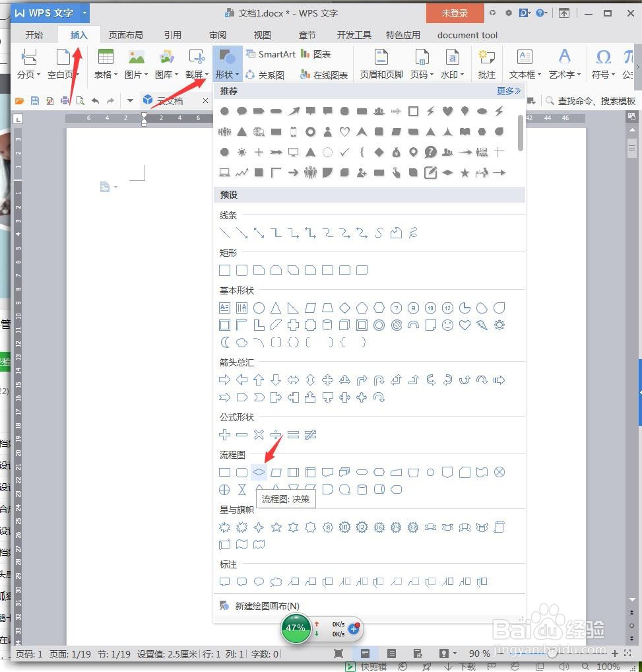Select the flowchart process rectangle shape
The width and height of the screenshot is (642, 672).
click(224, 472)
